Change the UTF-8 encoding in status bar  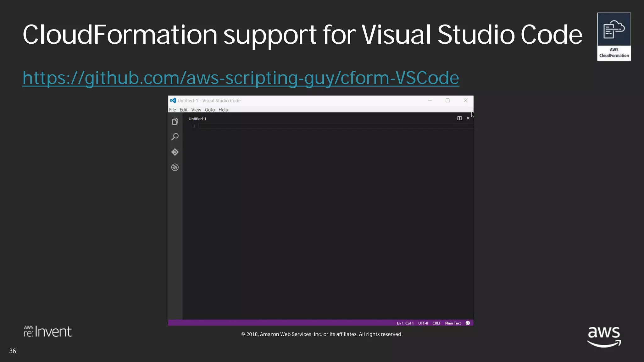pyautogui.click(x=423, y=323)
